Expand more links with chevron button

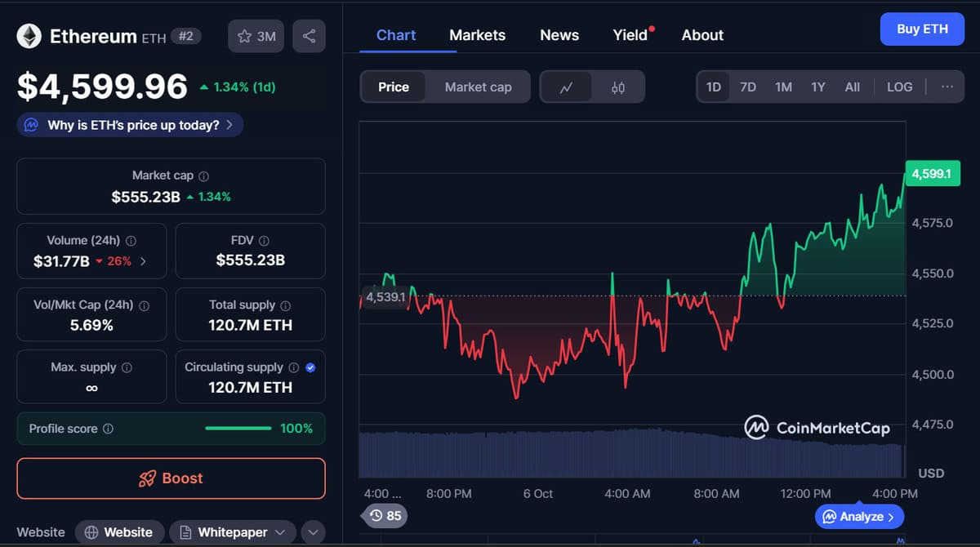[x=314, y=532]
